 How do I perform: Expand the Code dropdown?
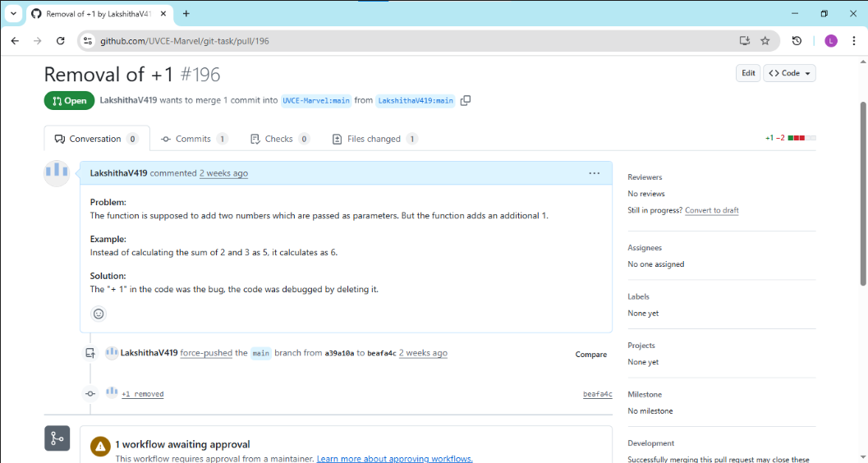pos(789,73)
